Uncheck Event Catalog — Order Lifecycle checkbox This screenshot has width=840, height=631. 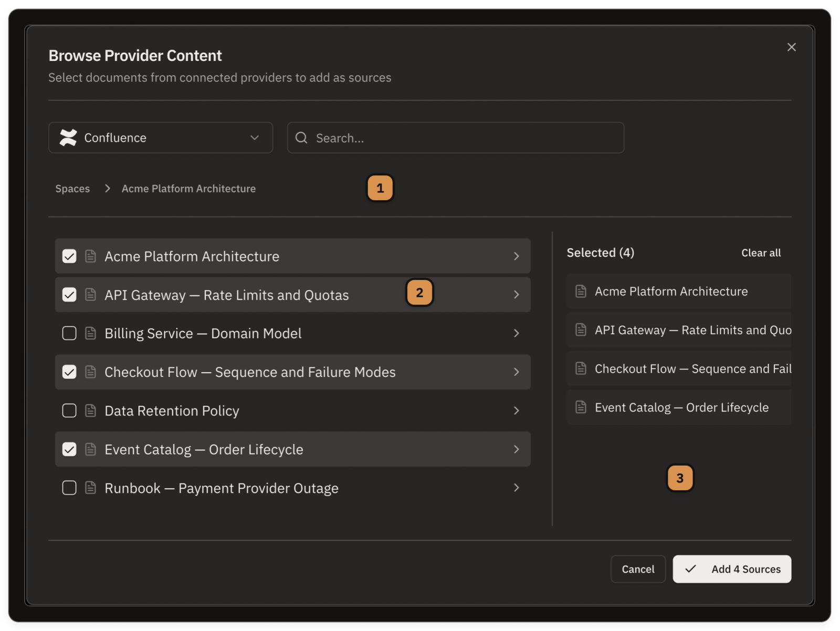click(69, 449)
